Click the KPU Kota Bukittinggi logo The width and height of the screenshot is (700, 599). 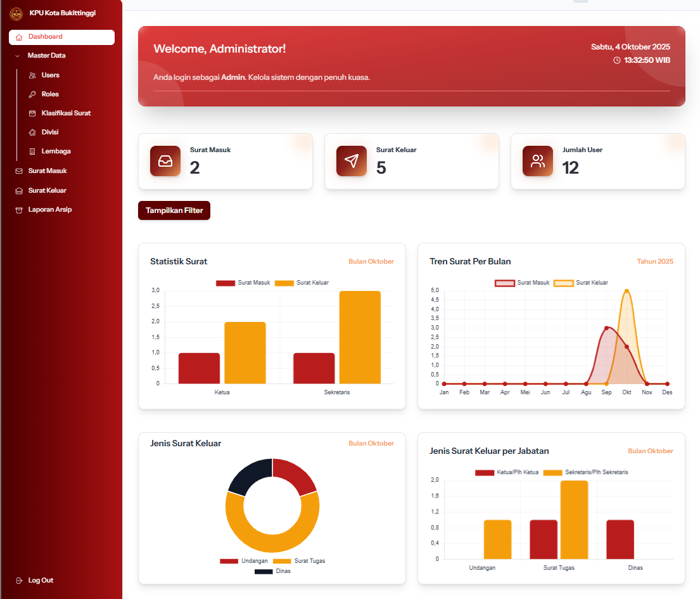[x=16, y=13]
